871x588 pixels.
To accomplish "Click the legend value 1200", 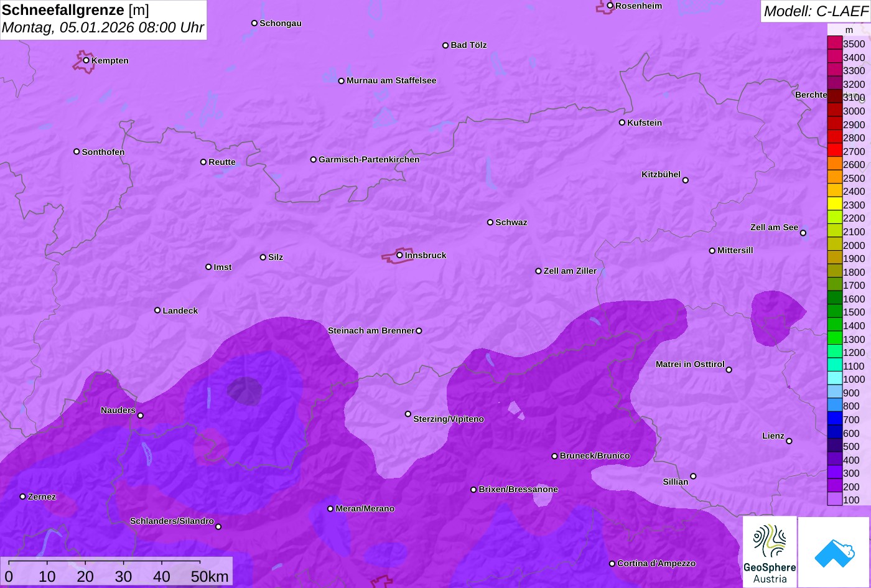I will click(x=854, y=352).
